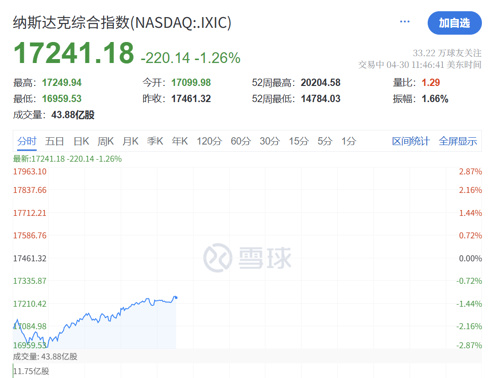The image size is (500, 378).
Task: Click the 加自选 button
Action: click(x=454, y=23)
